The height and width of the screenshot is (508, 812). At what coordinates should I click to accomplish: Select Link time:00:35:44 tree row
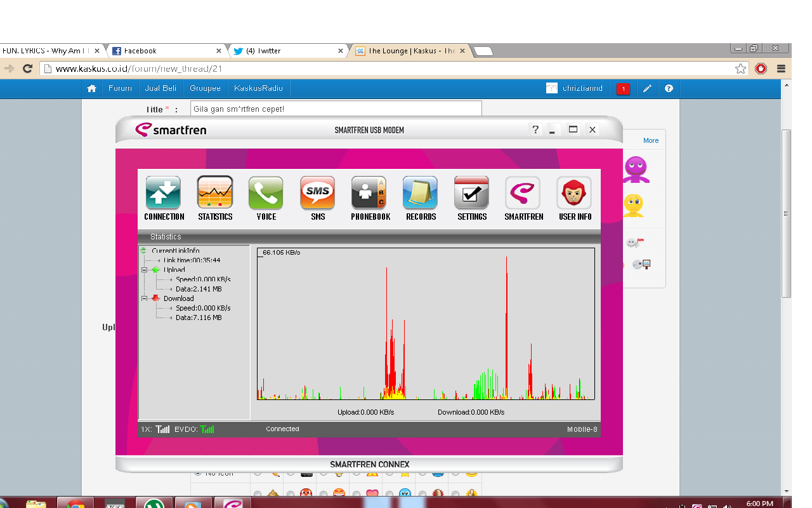(x=192, y=260)
